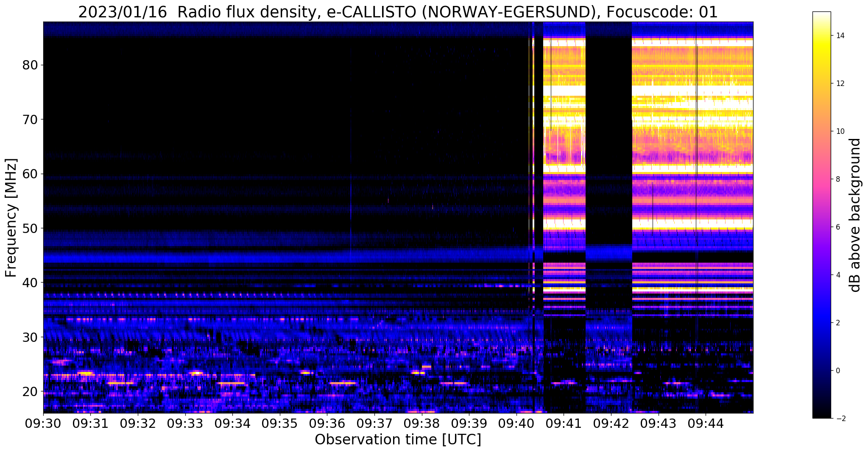
Task: Click the colorbar tick label −2
Action: click(840, 419)
